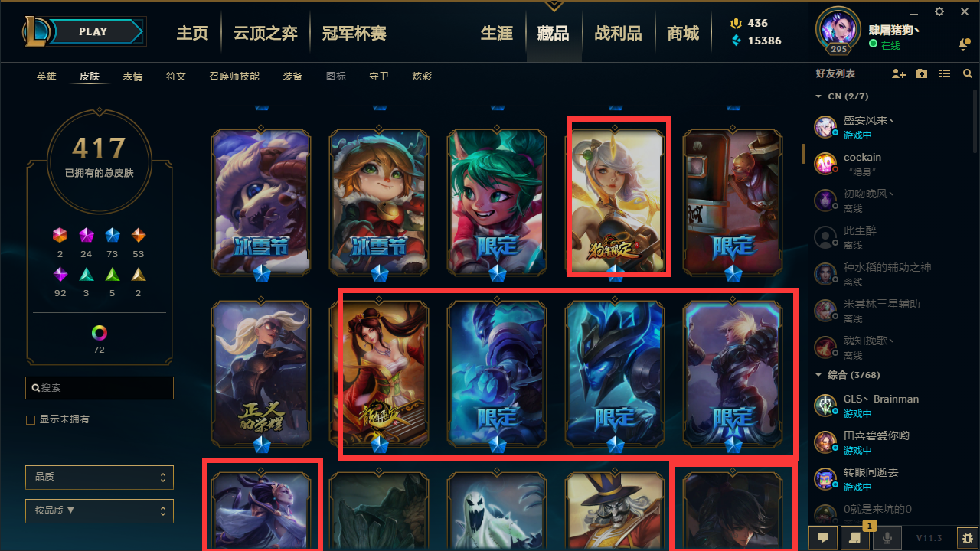The width and height of the screenshot is (980, 551).
Task: Open the friend list view options icon
Action: [945, 74]
